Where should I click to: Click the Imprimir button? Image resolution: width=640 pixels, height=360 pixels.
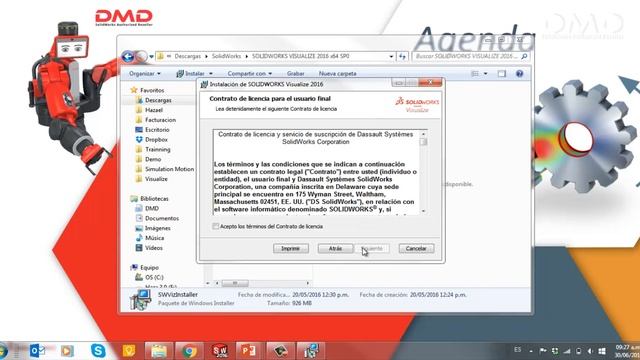coord(291,248)
